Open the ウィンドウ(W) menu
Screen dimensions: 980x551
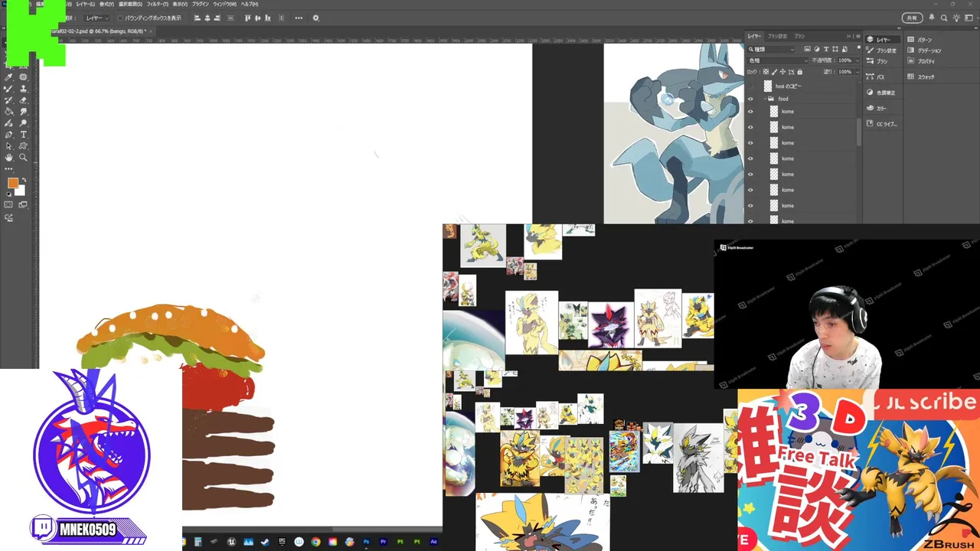pos(224,5)
